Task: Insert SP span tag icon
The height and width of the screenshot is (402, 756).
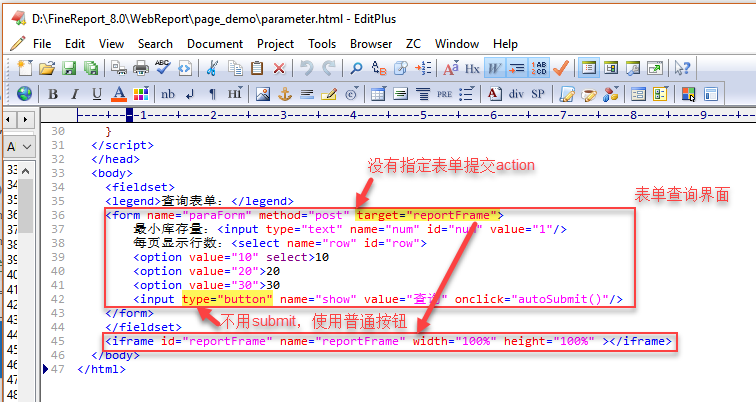Action: [x=538, y=94]
